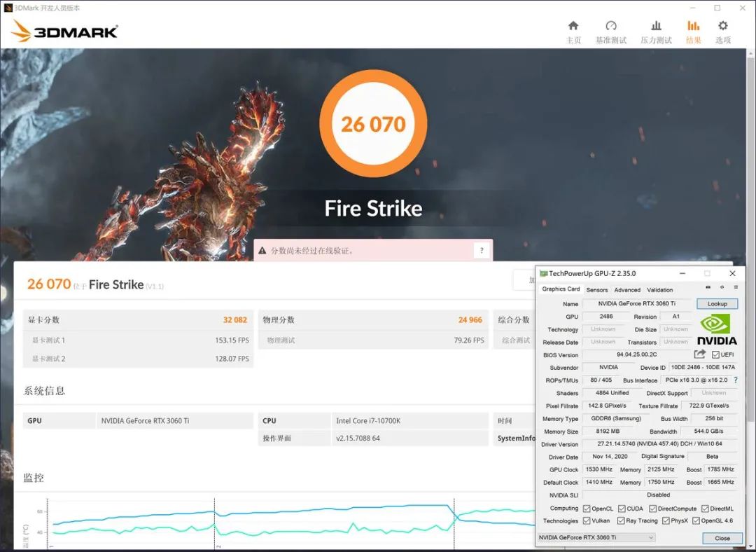This screenshot has height=552, width=756.
Task: Click the GPU-Z refresh icon
Action: coord(722,288)
